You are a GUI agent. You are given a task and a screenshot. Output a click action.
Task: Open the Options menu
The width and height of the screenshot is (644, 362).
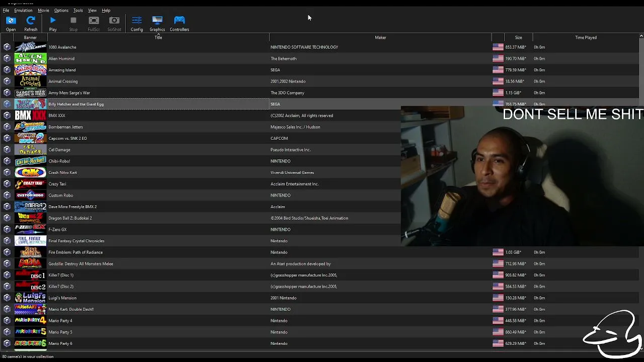pyautogui.click(x=61, y=10)
